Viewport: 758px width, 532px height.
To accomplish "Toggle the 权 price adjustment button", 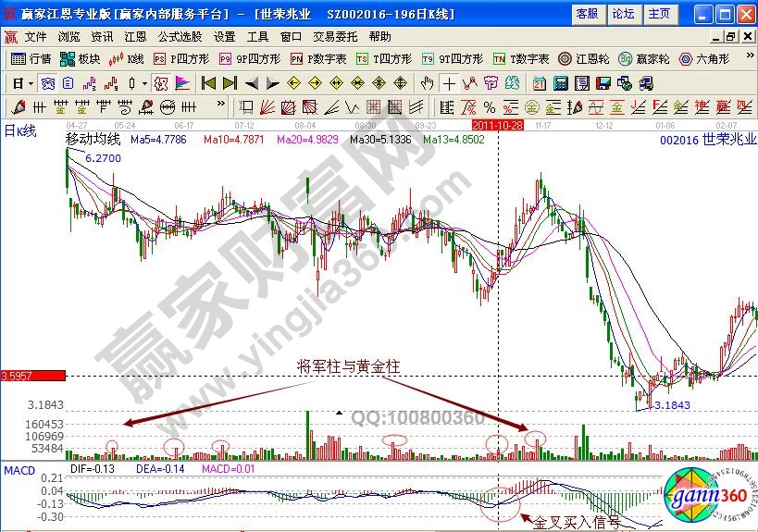I will click(161, 83).
